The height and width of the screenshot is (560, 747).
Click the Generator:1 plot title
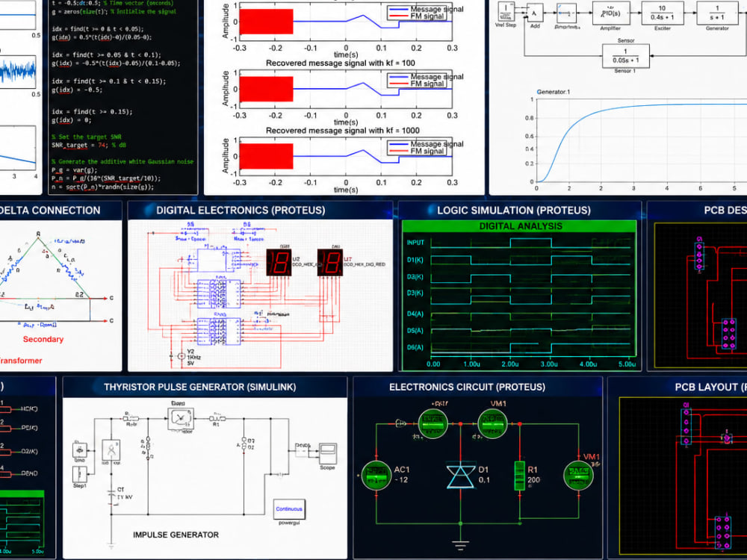(x=553, y=92)
